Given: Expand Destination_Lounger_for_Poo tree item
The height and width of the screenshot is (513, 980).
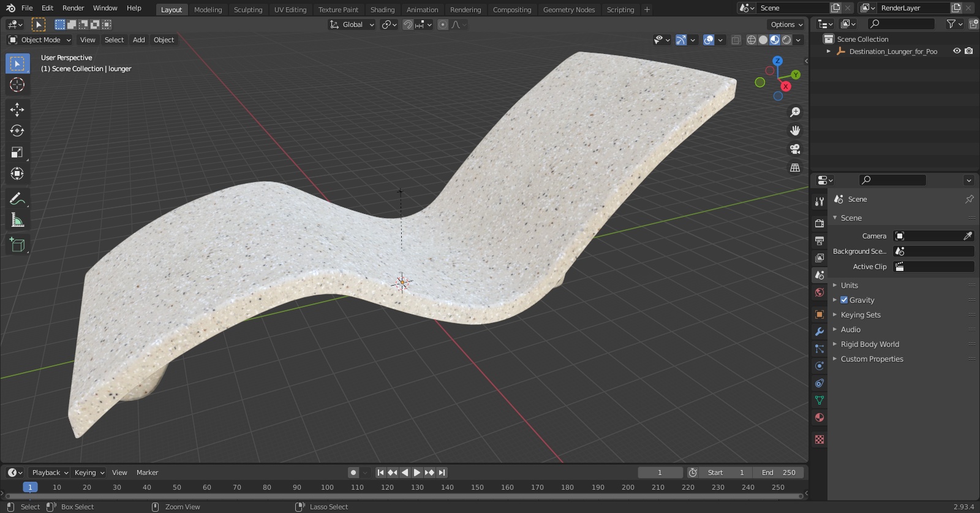Looking at the screenshot, I should click(829, 51).
